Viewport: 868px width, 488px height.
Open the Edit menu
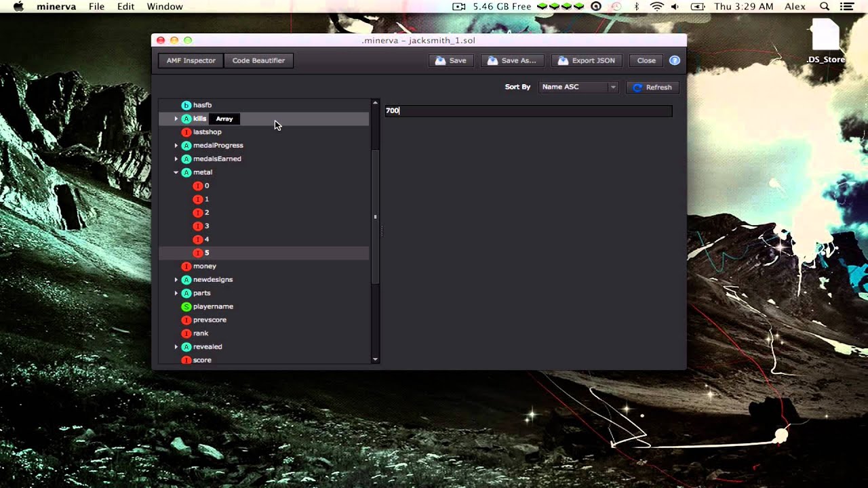pyautogui.click(x=125, y=6)
